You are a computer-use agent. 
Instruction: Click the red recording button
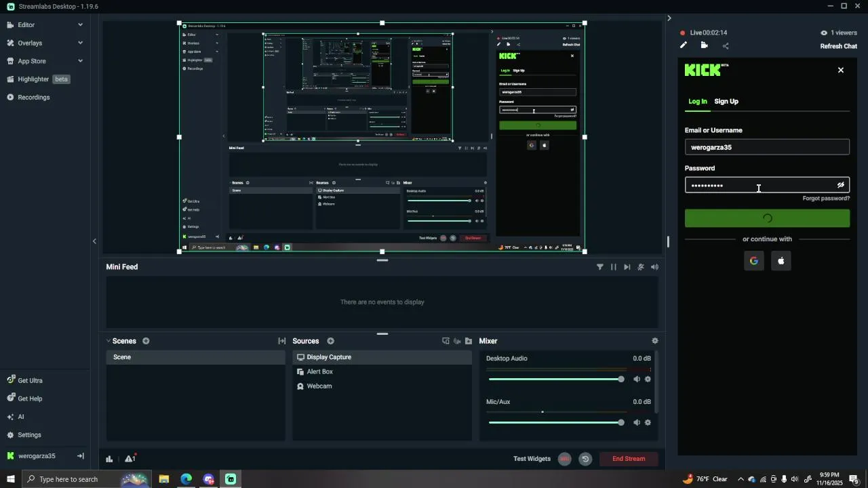pos(564,459)
